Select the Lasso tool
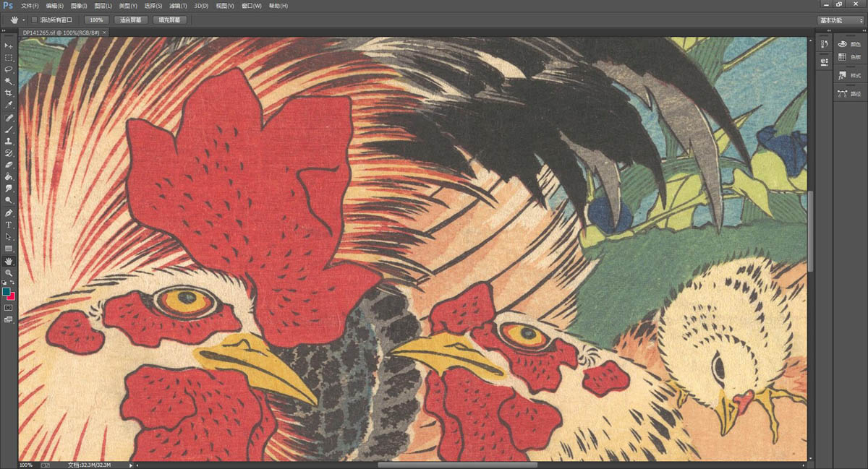 9,69
